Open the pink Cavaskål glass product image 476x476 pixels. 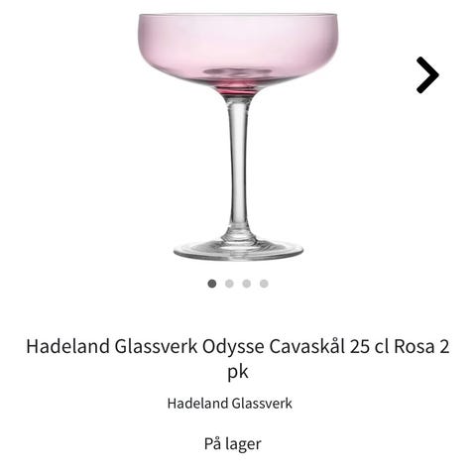(x=238, y=136)
